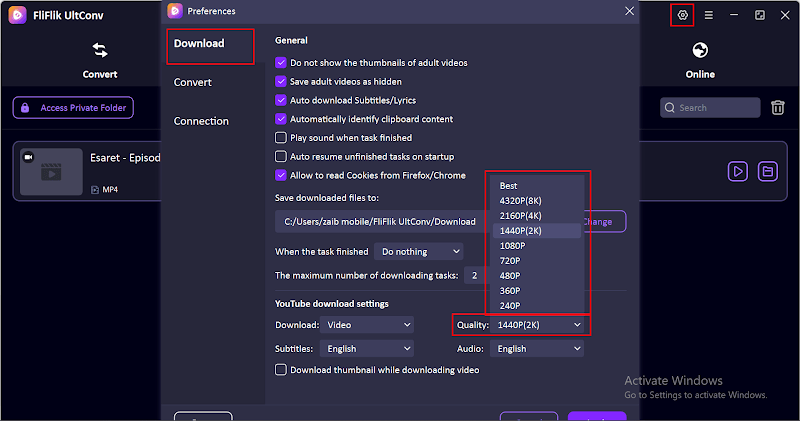Uncheck Do not show adult video thumbnails

[x=281, y=63]
